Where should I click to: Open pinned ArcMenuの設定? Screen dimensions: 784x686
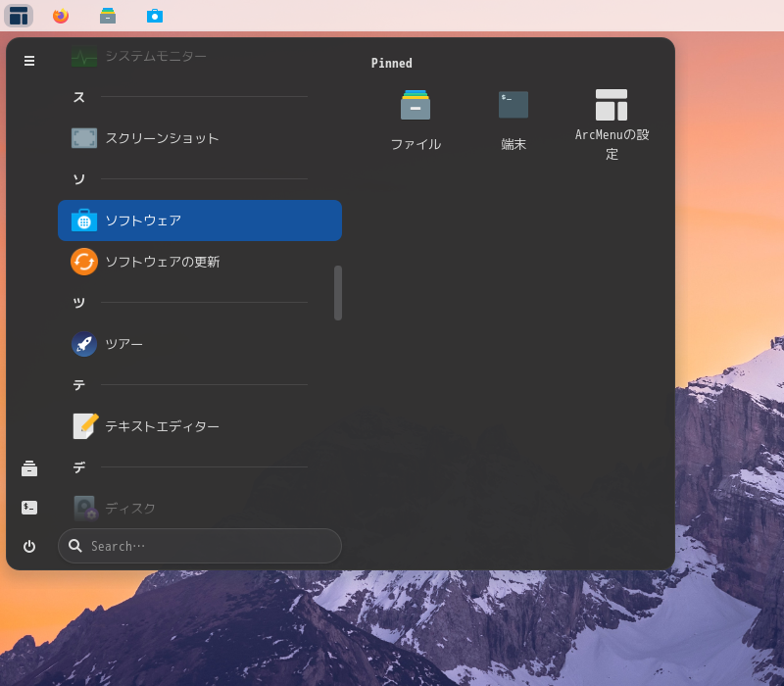[612, 124]
